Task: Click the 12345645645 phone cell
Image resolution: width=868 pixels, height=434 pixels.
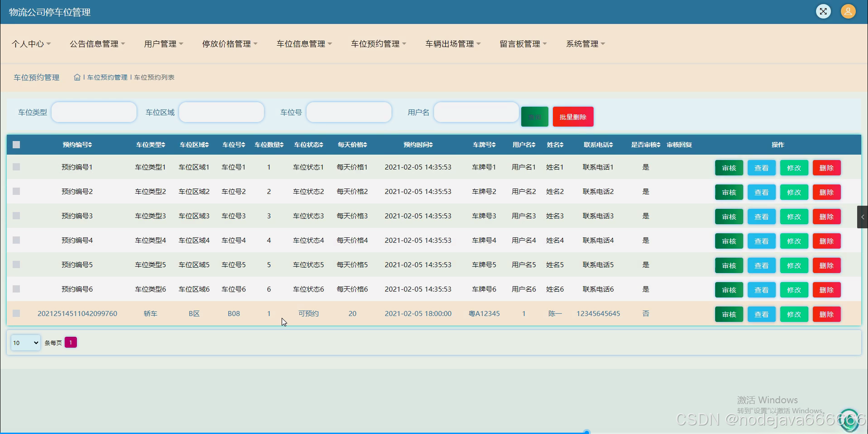Action: [598, 313]
